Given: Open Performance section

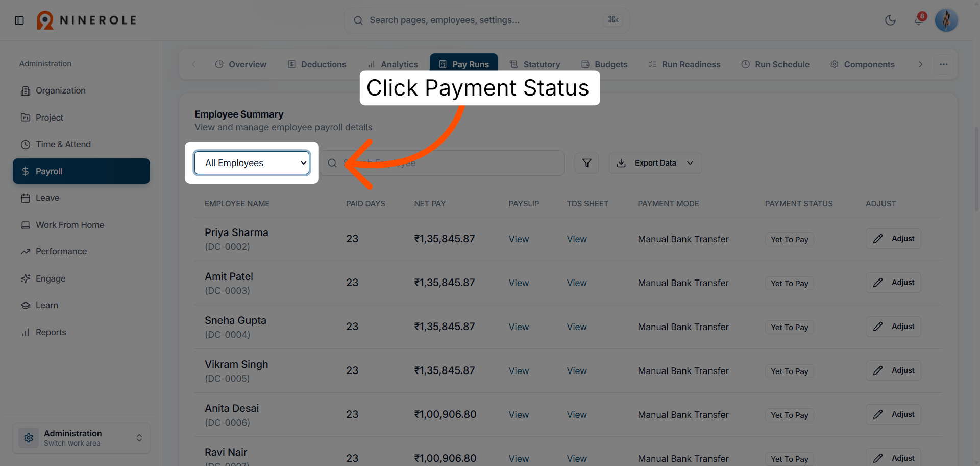Looking at the screenshot, I should coord(82,252).
